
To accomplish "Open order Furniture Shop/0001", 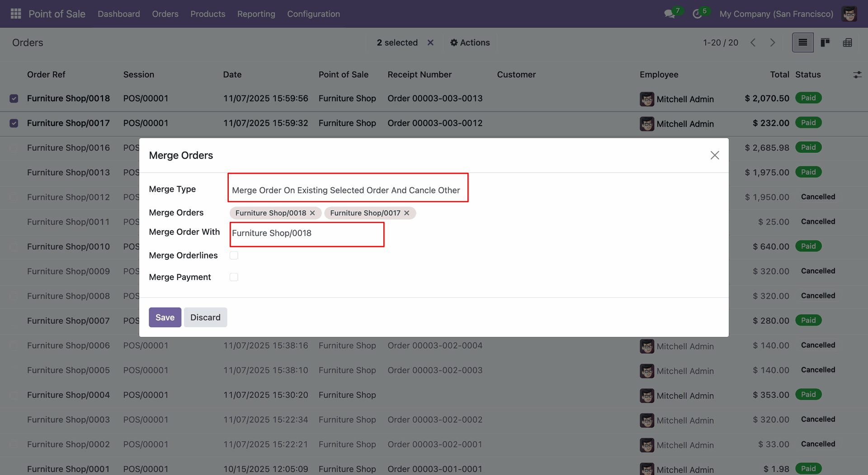I will [68, 469].
